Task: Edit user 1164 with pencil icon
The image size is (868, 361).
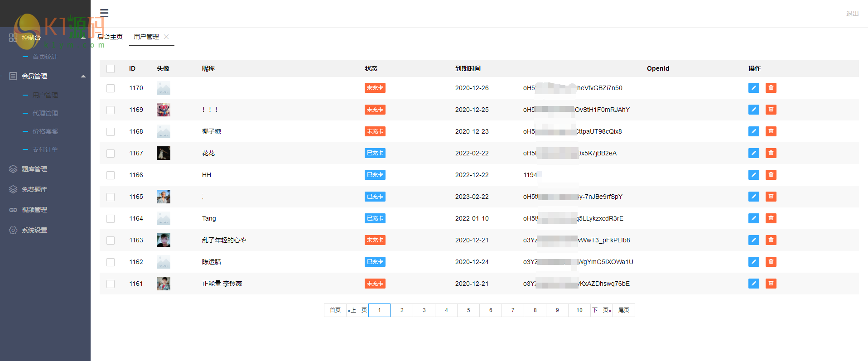Action: [x=753, y=218]
